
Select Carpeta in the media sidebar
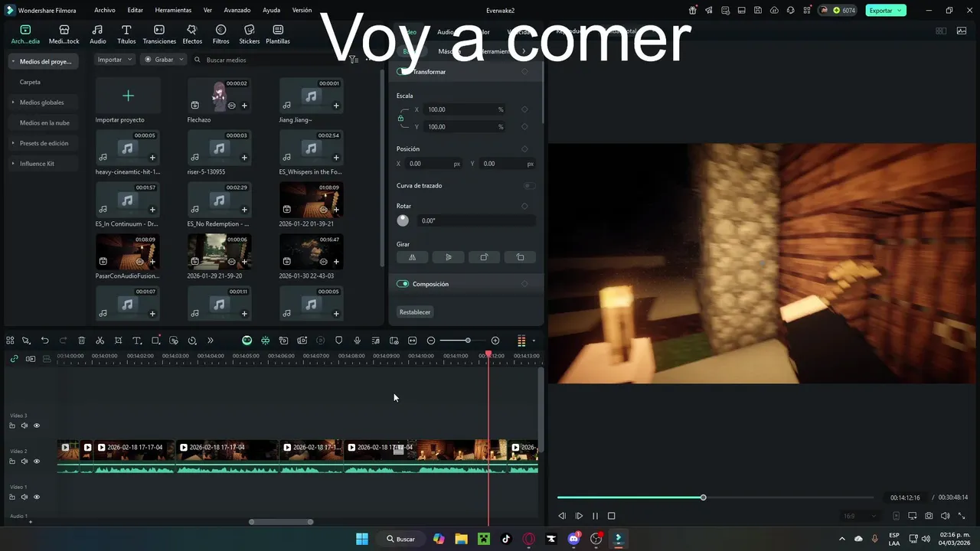coord(30,82)
